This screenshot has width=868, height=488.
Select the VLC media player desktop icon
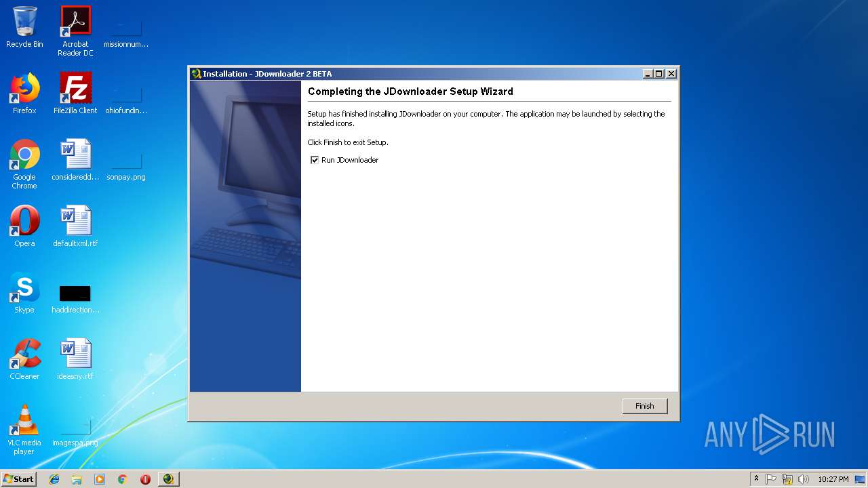pos(24,430)
